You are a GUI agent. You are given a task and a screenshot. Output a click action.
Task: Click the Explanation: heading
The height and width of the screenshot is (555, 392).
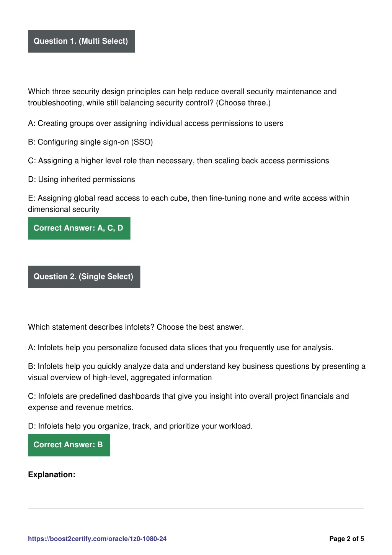(52, 475)
